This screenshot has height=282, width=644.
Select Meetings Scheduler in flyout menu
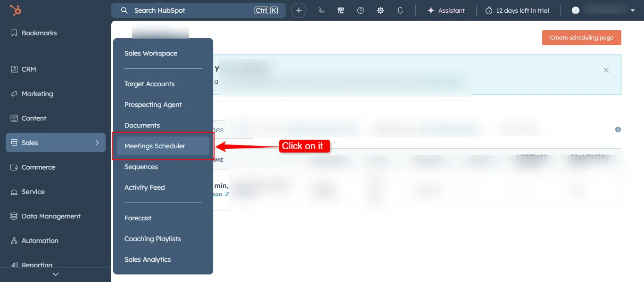coord(163,146)
